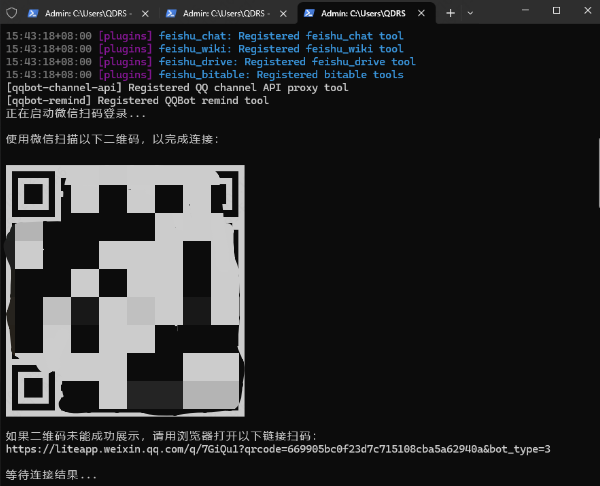
Task: Click the PowerShell icon on the active tab
Action: coord(310,13)
